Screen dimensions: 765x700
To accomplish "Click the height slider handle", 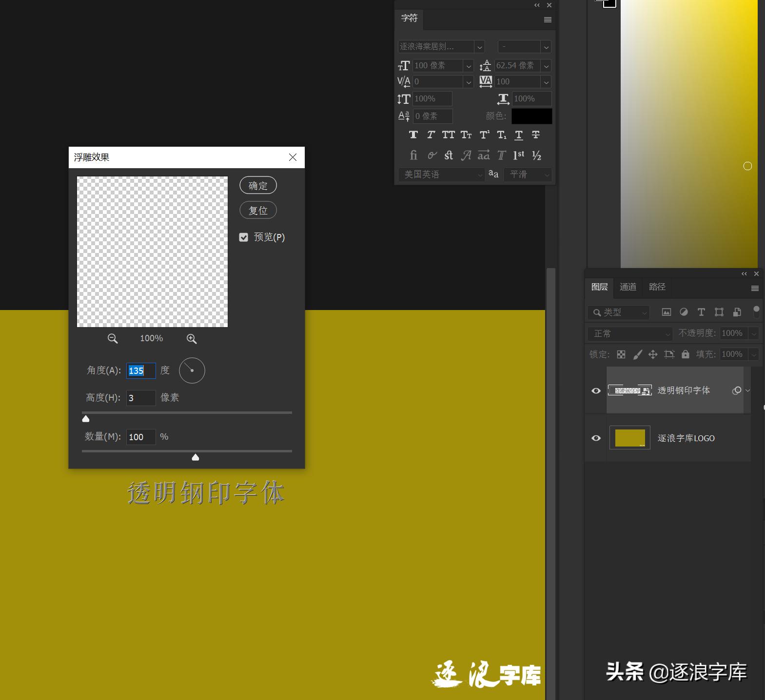I will click(86, 419).
